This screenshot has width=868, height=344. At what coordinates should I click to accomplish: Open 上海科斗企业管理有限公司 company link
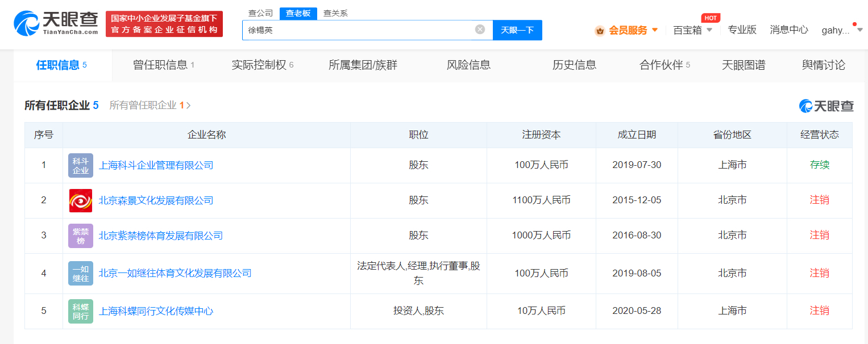pyautogui.click(x=156, y=165)
